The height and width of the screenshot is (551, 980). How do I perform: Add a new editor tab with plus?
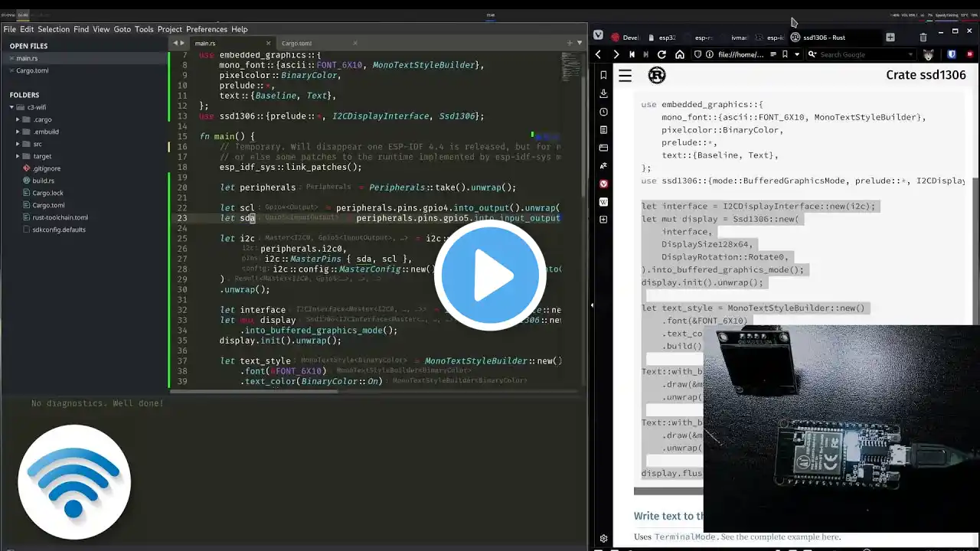(x=570, y=44)
